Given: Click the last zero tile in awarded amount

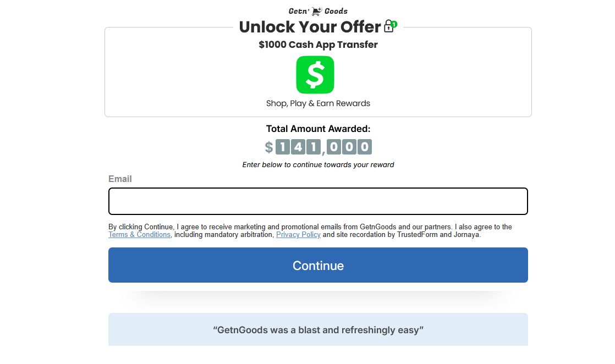Looking at the screenshot, I should tap(364, 147).
